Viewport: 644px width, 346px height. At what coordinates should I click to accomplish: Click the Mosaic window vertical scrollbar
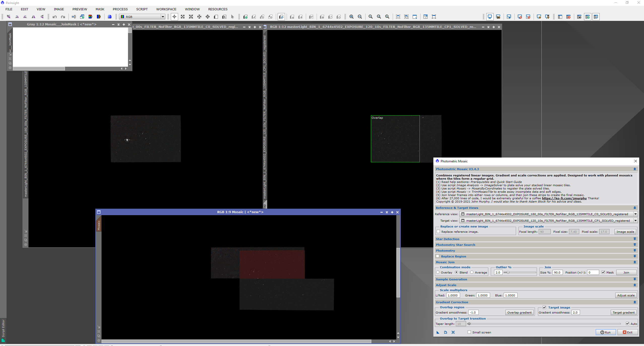pyautogui.click(x=398, y=273)
